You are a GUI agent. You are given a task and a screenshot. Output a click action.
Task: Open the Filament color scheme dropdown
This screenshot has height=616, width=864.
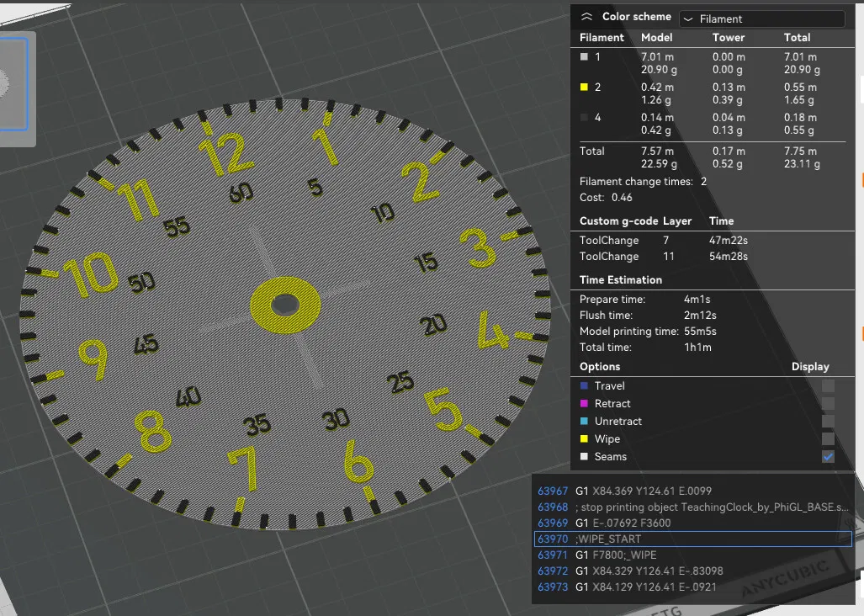tap(762, 19)
